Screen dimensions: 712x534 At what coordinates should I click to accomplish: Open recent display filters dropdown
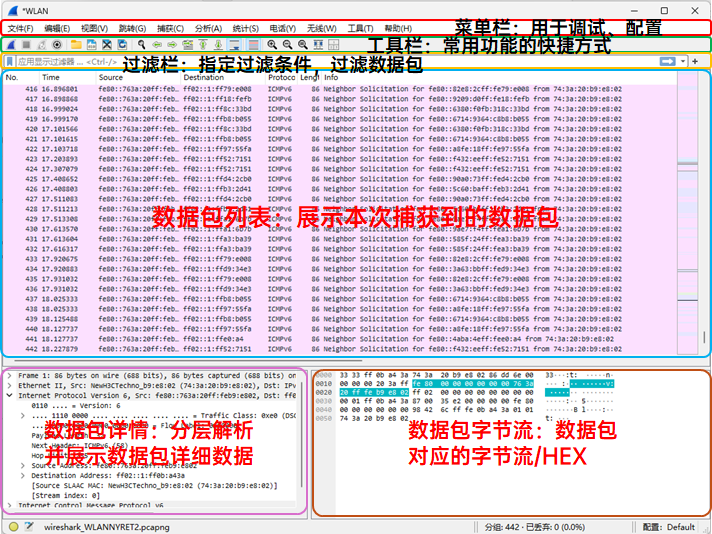point(682,61)
